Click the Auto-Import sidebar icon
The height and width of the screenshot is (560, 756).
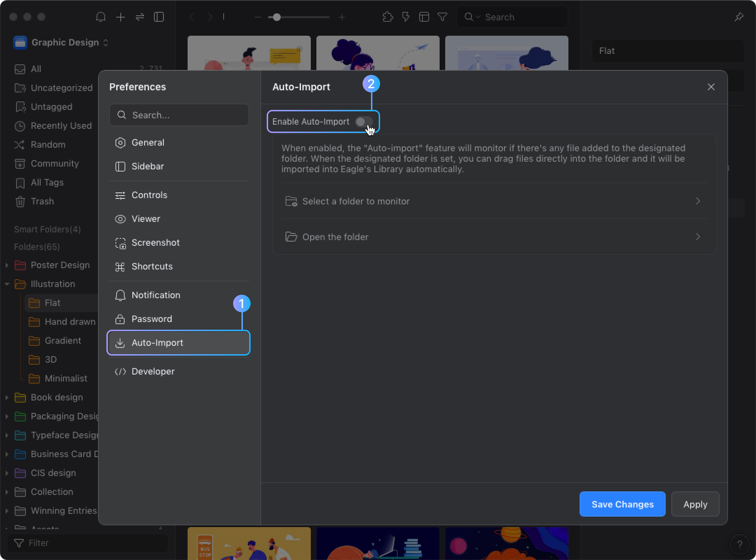coord(120,342)
